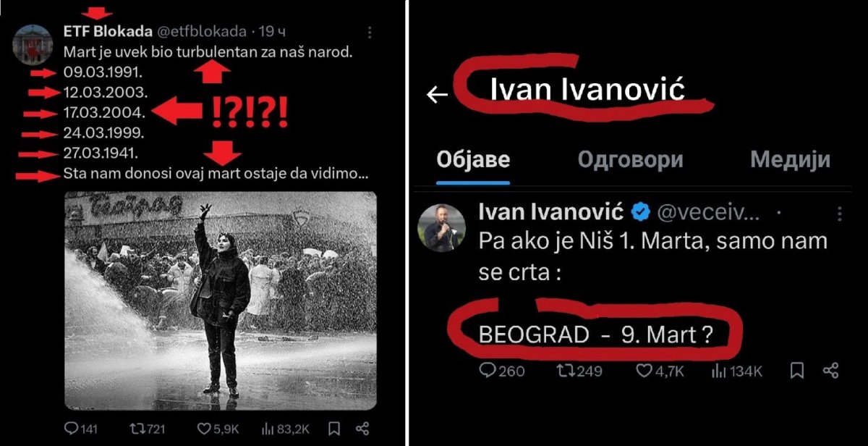Select the Објаве tab

tap(473, 160)
